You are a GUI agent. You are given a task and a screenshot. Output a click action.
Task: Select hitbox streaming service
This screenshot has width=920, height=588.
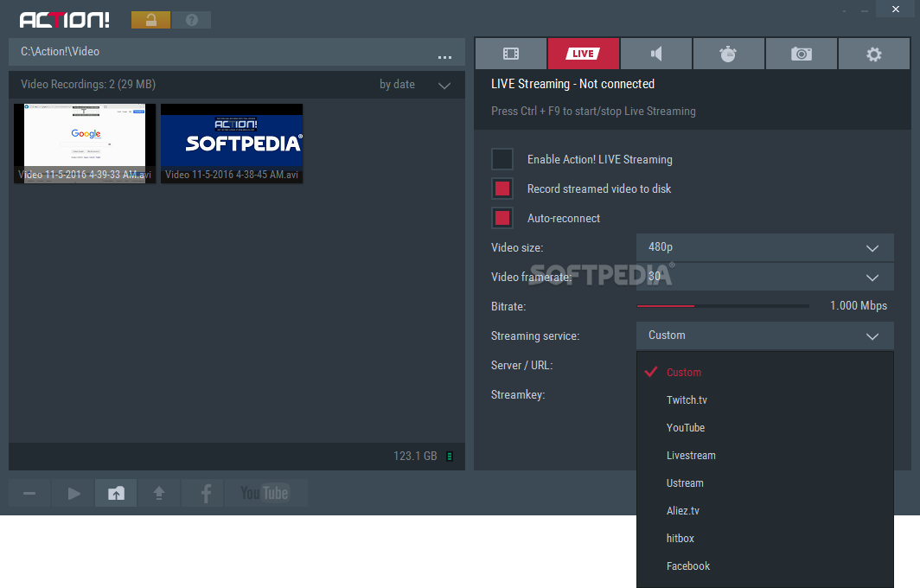click(x=764, y=538)
